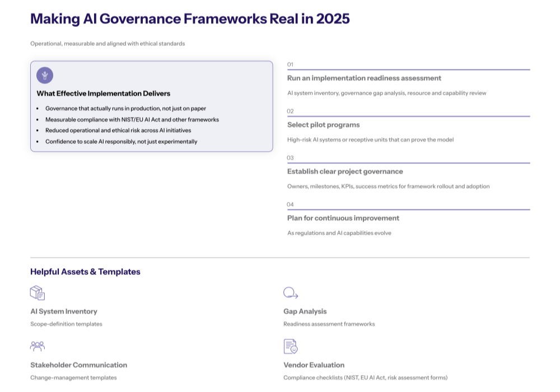
Task: Click the divider line under step 03
Action: pos(408,162)
